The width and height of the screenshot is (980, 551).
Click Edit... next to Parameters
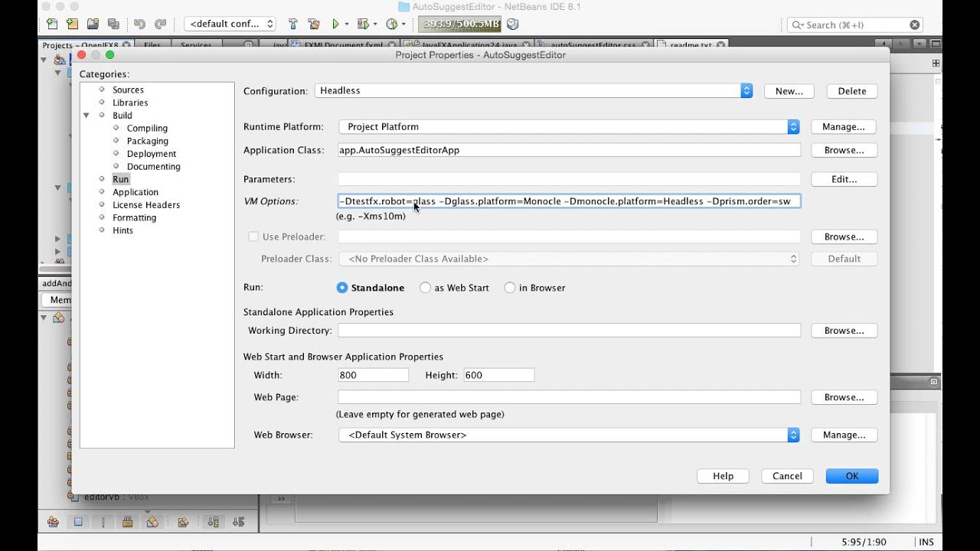(844, 179)
